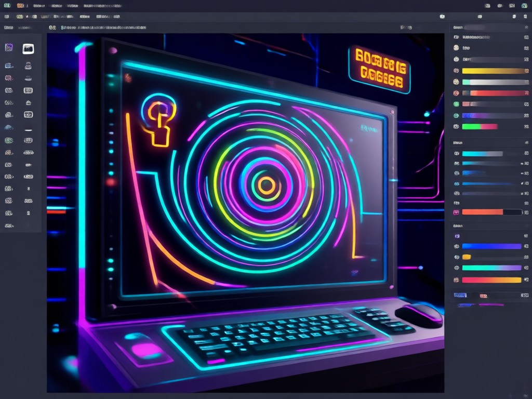Image resolution: width=532 pixels, height=399 pixels.
Task: Click the round icon beside the yellow gradient bar
Action: coord(456,71)
